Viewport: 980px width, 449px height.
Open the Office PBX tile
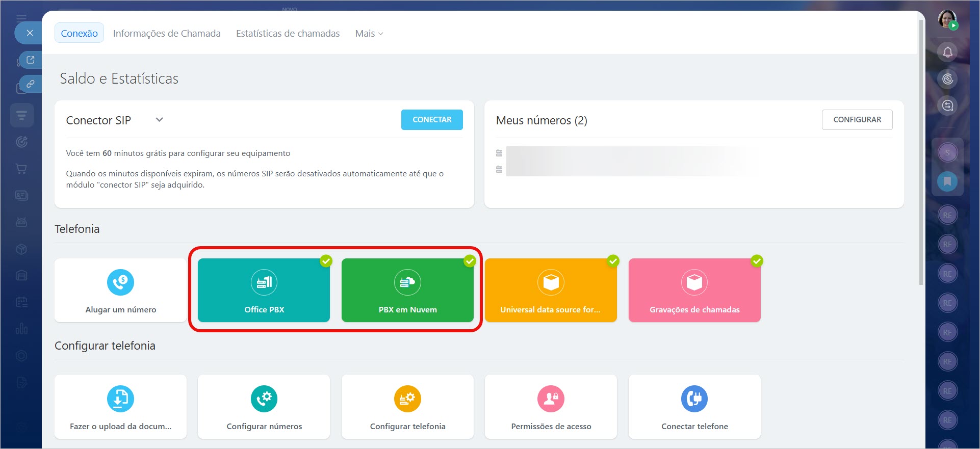pos(264,290)
